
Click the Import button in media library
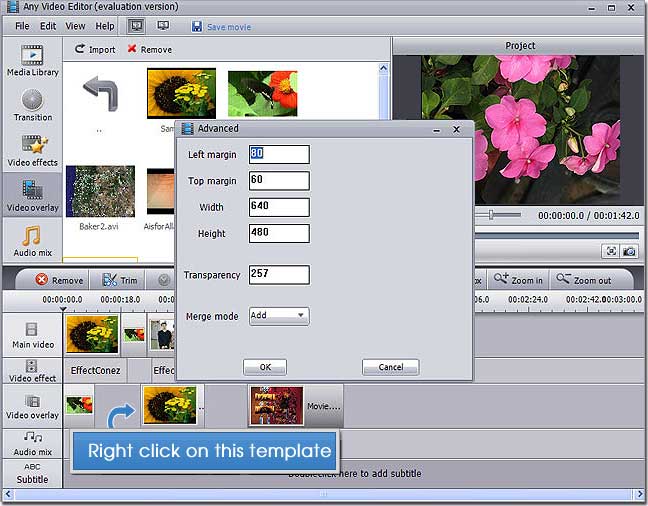click(x=96, y=49)
